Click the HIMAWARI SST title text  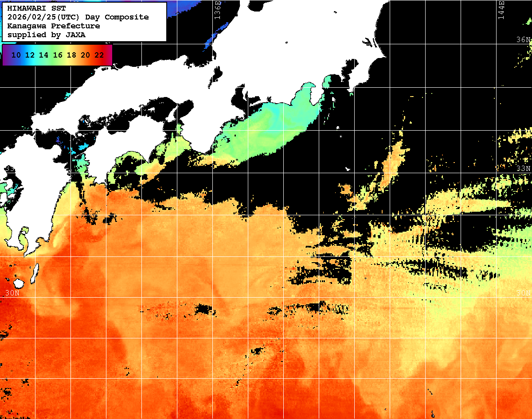(36, 8)
